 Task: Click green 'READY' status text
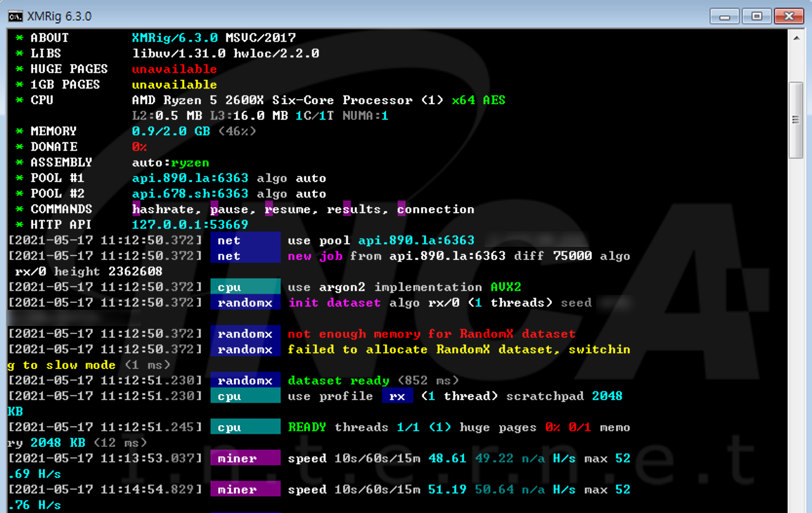click(307, 428)
